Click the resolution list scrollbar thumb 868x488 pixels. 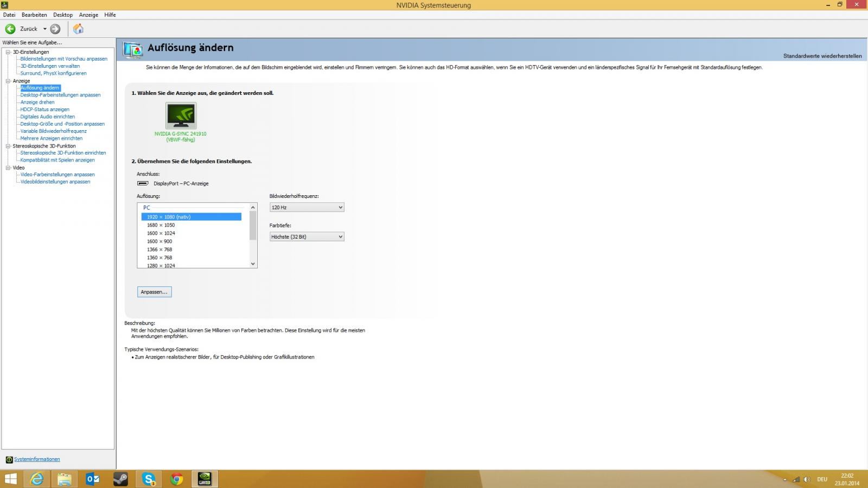pos(253,226)
